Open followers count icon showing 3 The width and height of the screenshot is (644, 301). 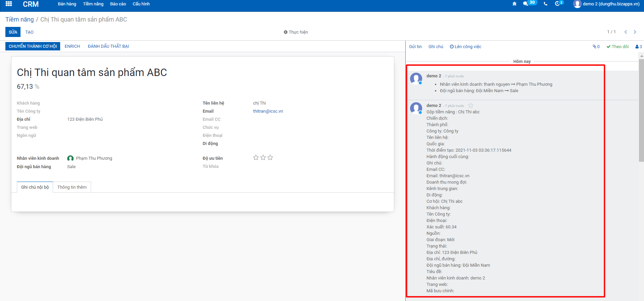[x=639, y=47]
